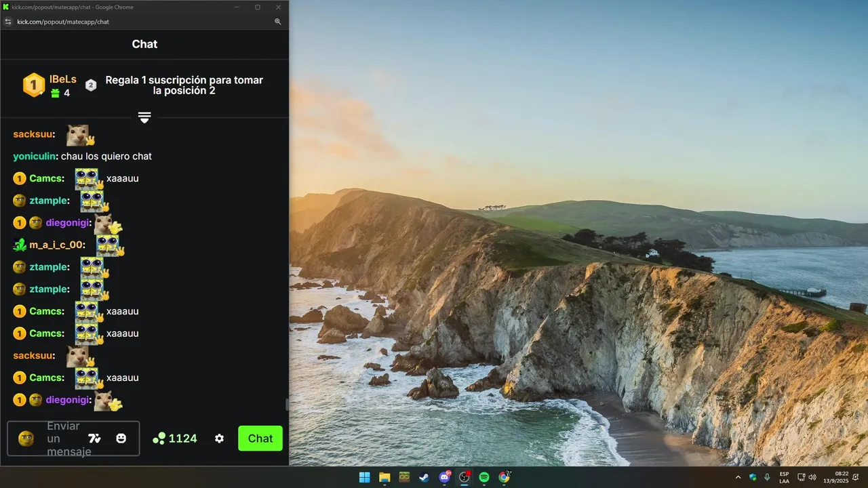868x488 pixels.
Task: Open the 7TV emote menu icon
Action: click(94, 439)
